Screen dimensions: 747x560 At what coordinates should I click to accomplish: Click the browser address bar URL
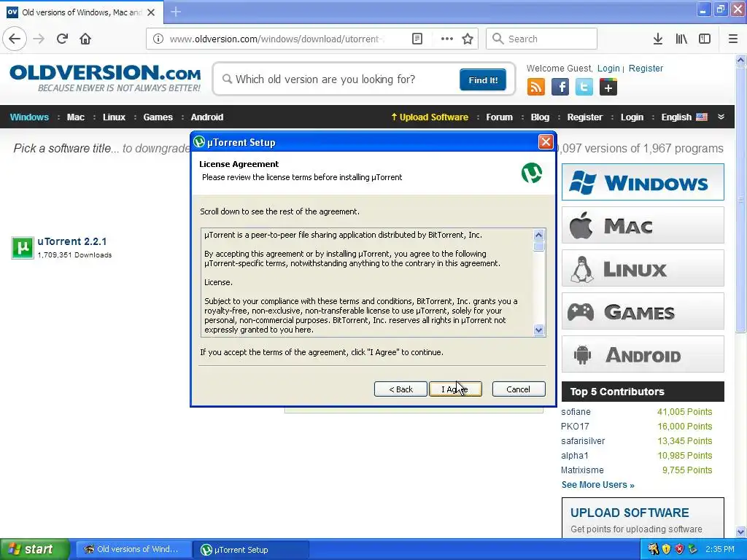pos(276,39)
